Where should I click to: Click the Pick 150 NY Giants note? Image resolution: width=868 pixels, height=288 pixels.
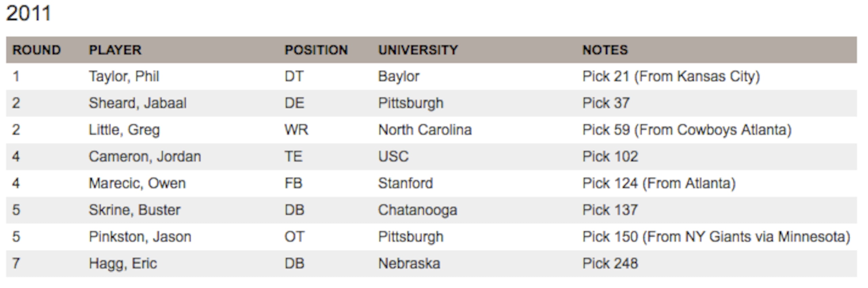coord(716,237)
